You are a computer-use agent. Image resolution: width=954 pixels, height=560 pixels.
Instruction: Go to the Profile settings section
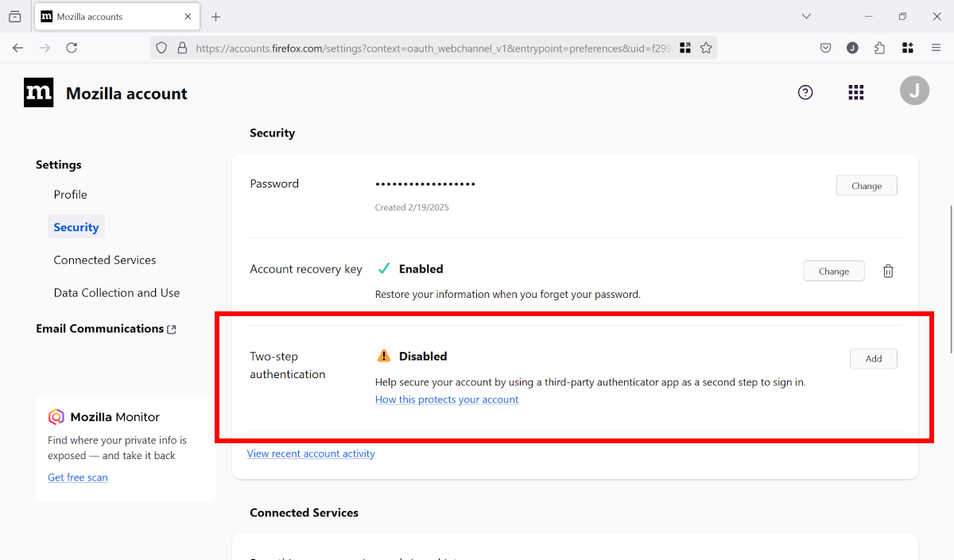tap(70, 195)
